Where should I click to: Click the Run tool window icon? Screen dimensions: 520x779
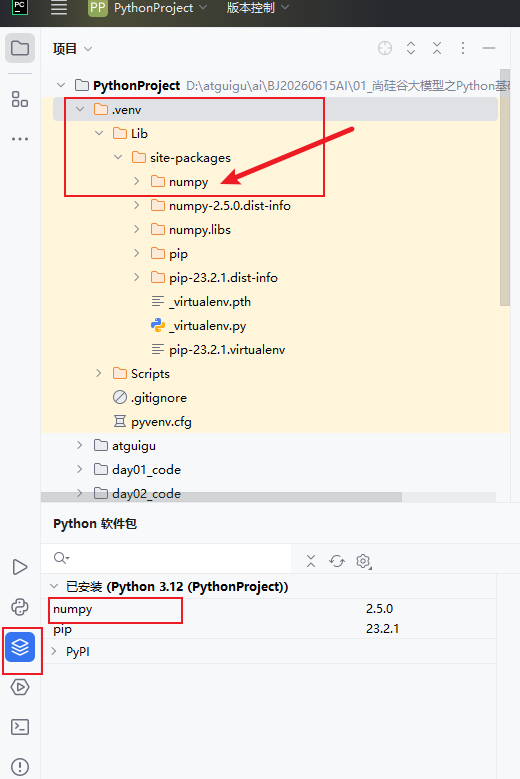click(x=20, y=567)
